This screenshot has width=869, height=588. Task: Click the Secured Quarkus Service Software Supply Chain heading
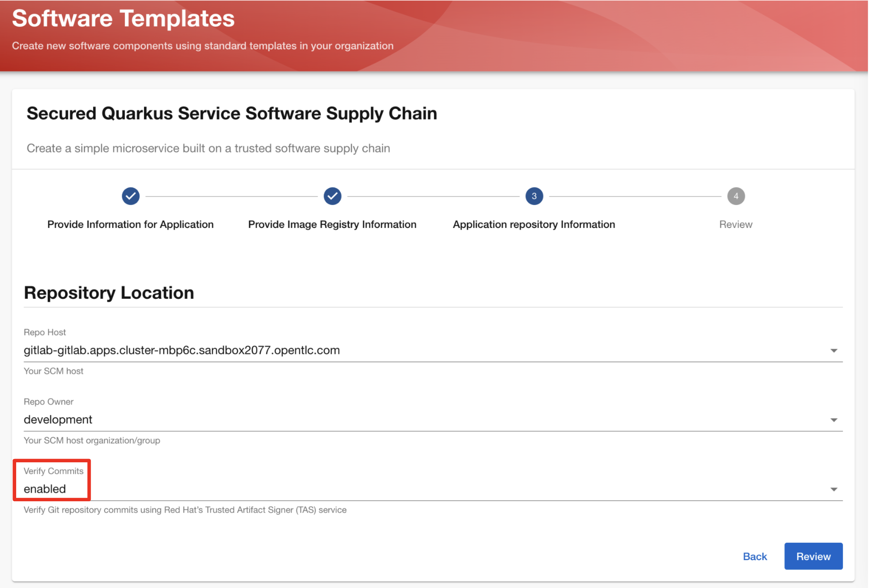tap(232, 113)
